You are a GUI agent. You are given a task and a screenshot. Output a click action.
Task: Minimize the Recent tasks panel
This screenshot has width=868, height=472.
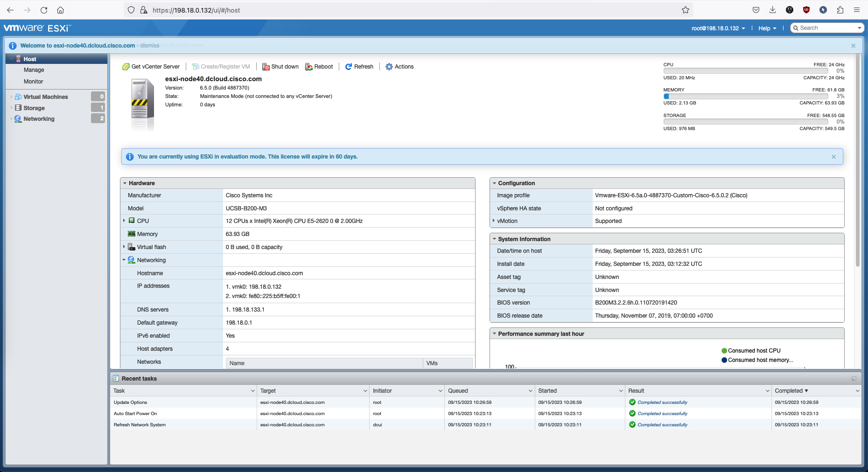click(854, 379)
